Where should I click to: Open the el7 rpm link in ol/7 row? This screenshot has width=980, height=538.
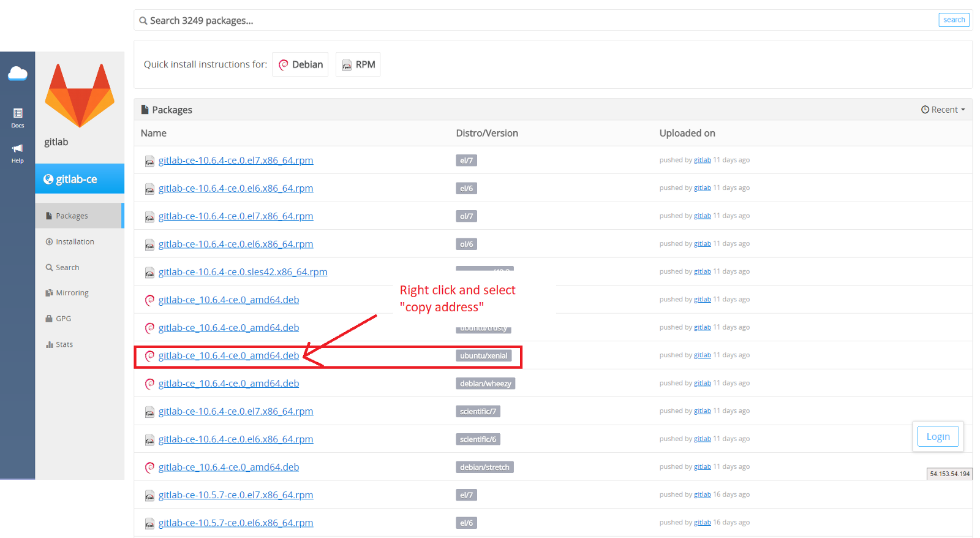pos(236,216)
